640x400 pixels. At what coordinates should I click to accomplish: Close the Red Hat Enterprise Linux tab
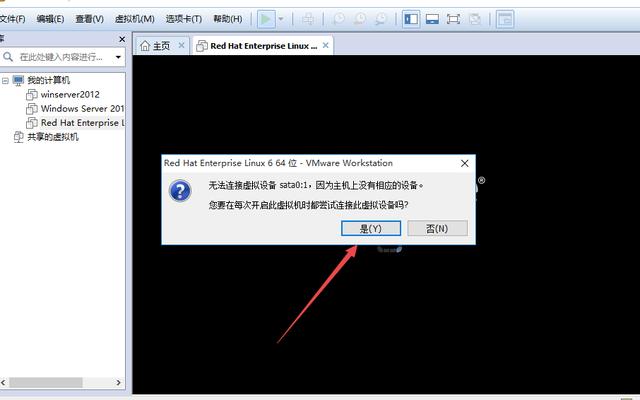[325, 45]
